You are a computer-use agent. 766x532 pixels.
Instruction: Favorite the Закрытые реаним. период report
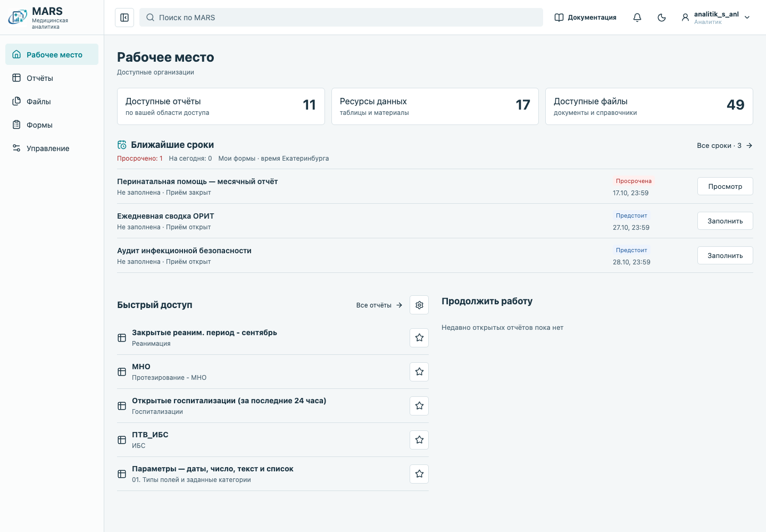coord(419,338)
